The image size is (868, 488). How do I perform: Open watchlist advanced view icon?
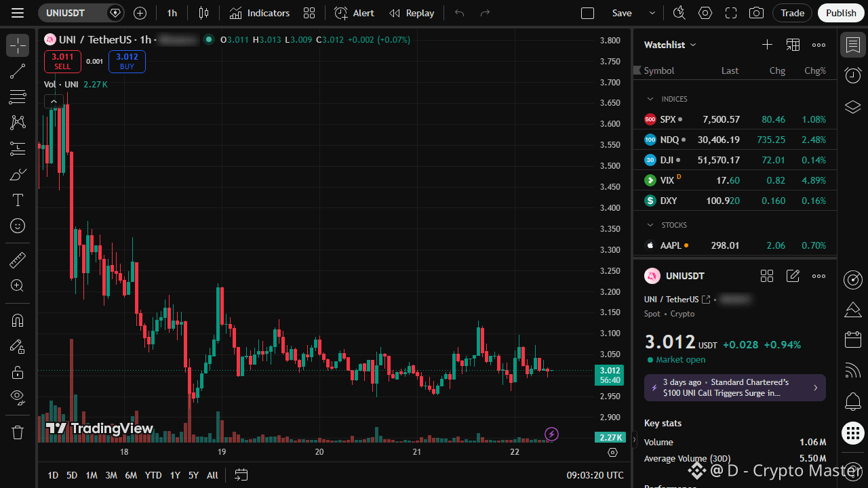pos(793,45)
